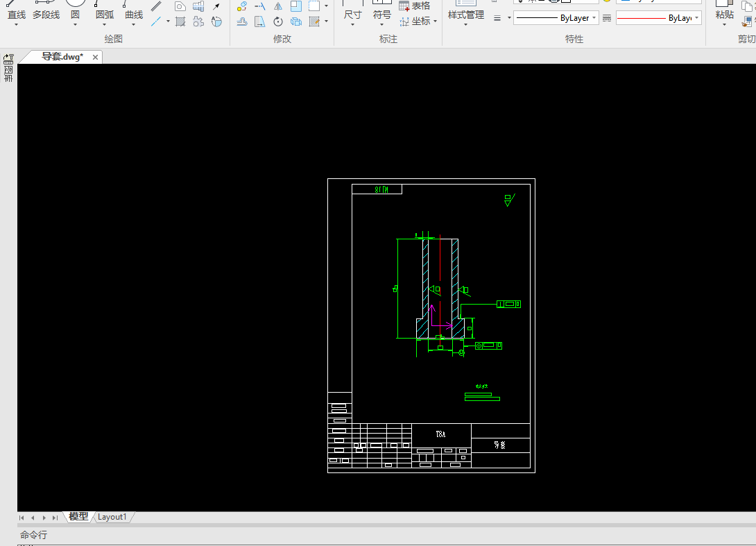Open the red ByLayer line dropdown
Viewport: 756px width, 546px height.
point(658,18)
